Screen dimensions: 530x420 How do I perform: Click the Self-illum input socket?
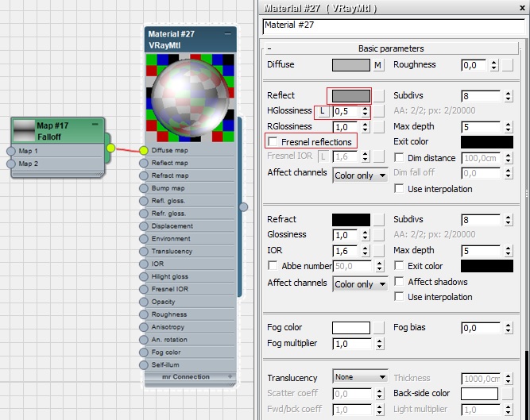pyautogui.click(x=144, y=364)
